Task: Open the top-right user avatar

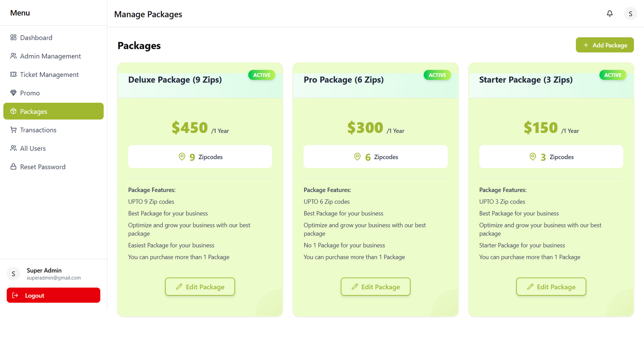Action: [x=630, y=14]
